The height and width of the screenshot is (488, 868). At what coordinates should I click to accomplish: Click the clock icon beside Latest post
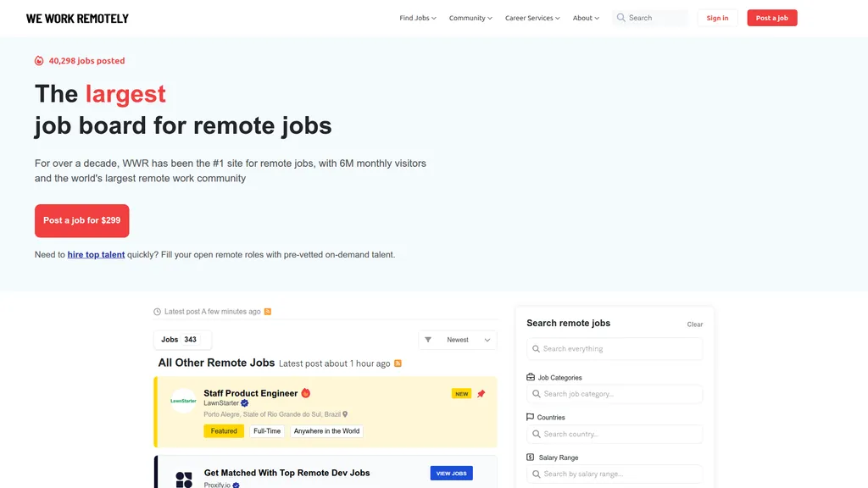pyautogui.click(x=157, y=312)
